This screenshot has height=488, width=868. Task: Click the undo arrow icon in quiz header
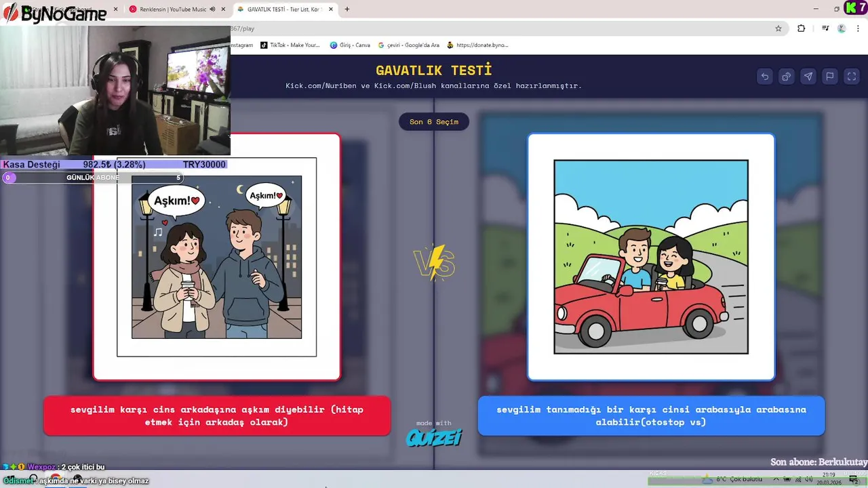coord(764,77)
